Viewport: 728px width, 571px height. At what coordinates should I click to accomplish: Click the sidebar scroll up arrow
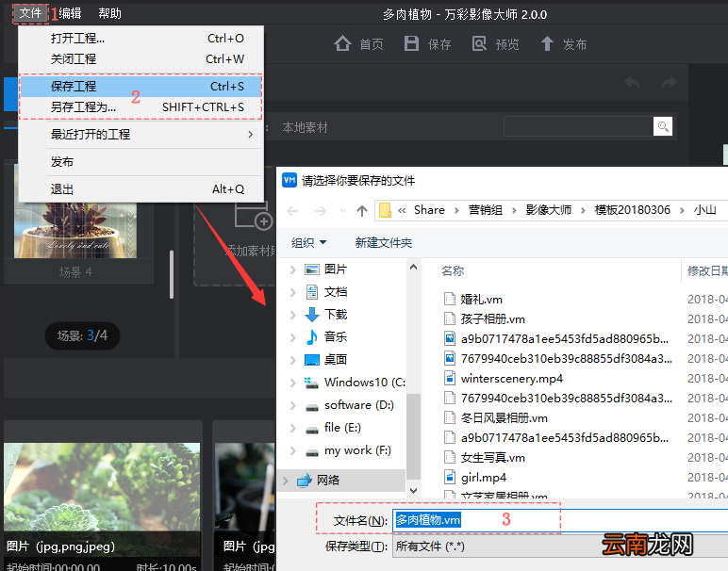(x=413, y=268)
